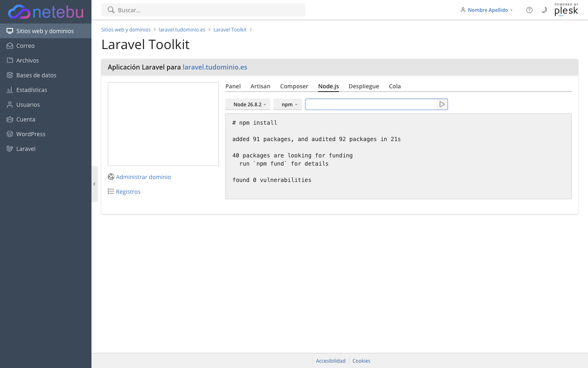Image resolution: width=588 pixels, height=368 pixels.
Task: Click the Sitios web y dominios monitor icon
Action: click(10, 31)
